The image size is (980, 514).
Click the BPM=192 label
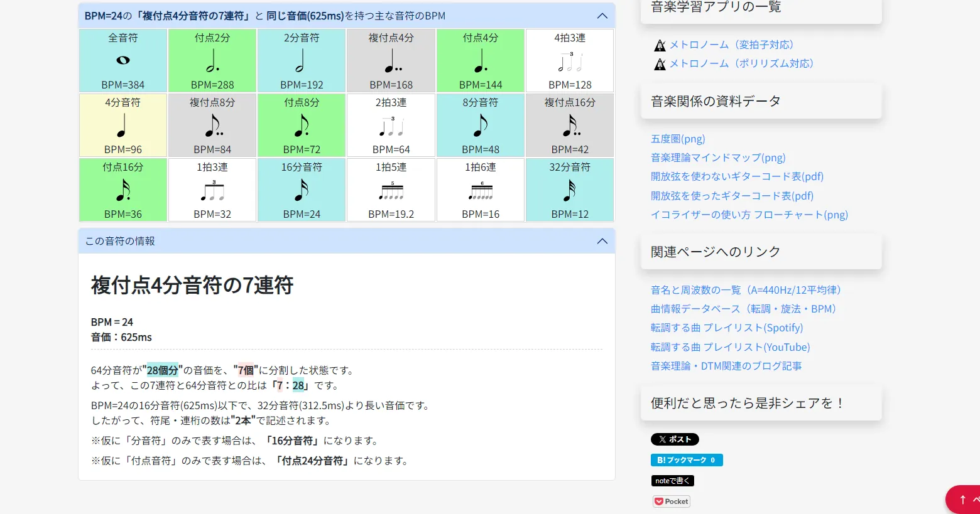pos(302,85)
